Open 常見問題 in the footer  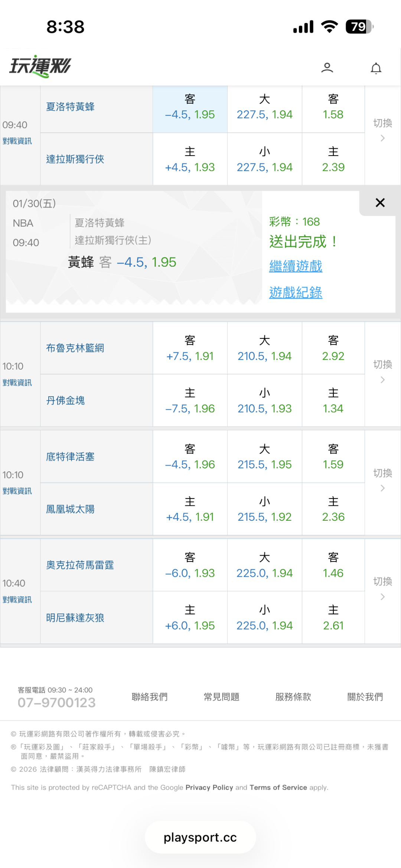(x=221, y=697)
